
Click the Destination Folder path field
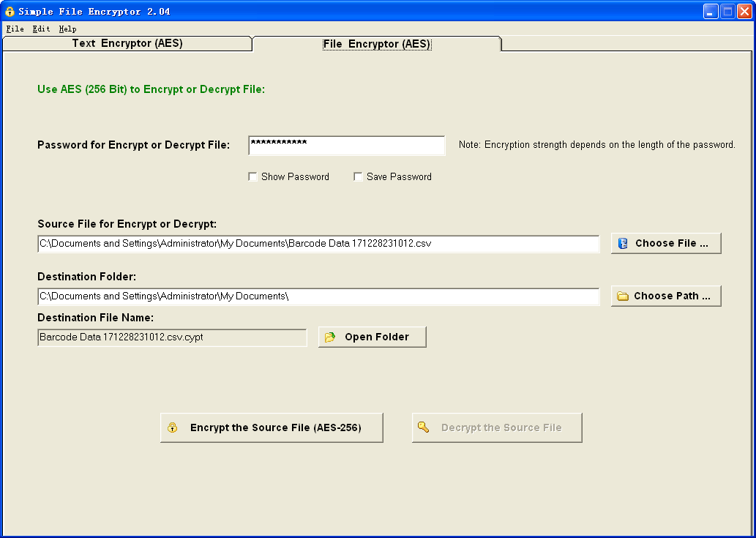click(318, 296)
